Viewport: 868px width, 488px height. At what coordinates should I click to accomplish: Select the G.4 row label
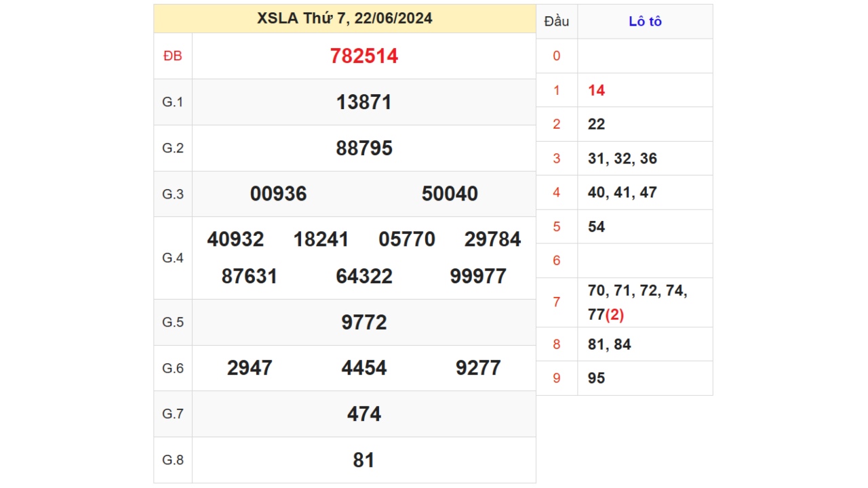173,258
